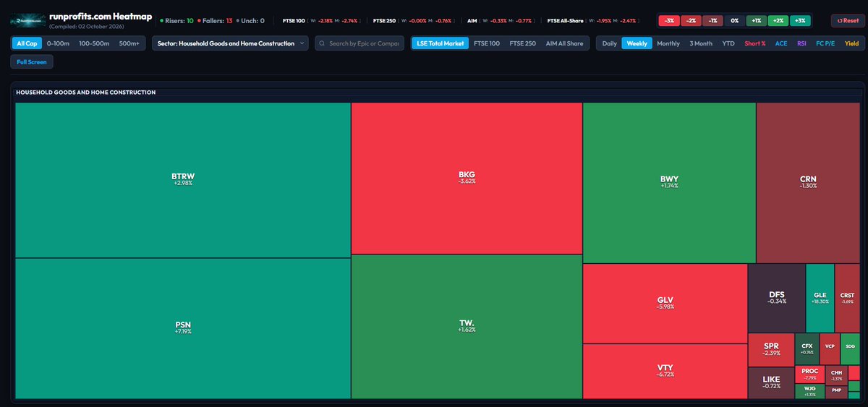Open the PROC heatmap tile
The image size is (868, 407).
(810, 374)
